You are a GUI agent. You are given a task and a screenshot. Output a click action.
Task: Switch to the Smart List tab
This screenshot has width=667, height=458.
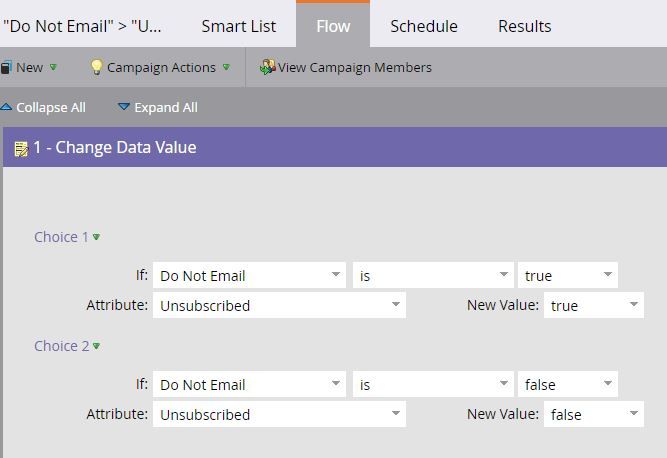pos(238,26)
